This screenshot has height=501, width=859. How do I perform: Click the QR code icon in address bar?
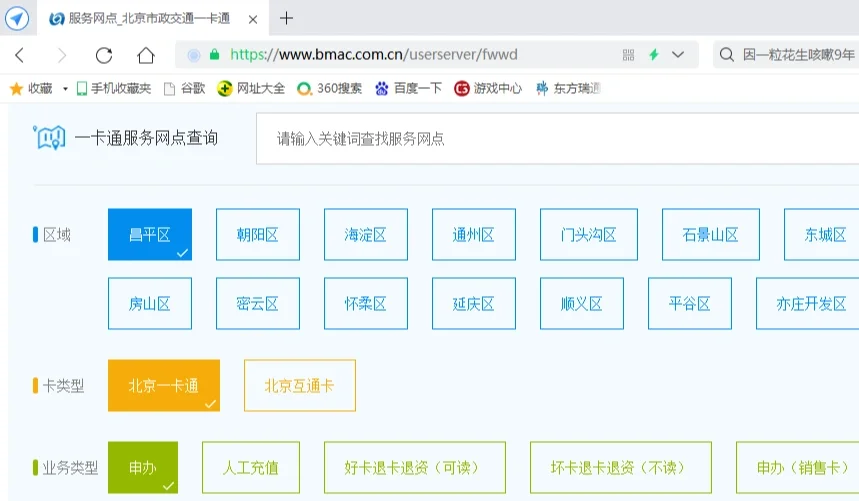629,55
